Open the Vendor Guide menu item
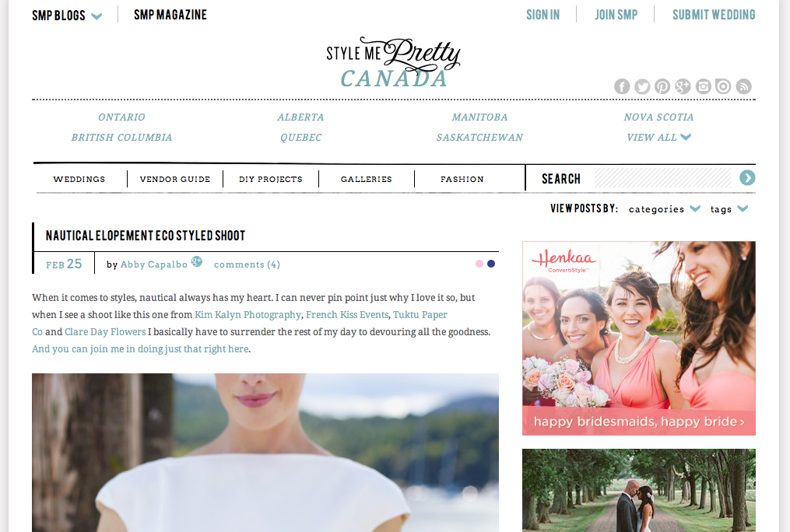 point(175,179)
